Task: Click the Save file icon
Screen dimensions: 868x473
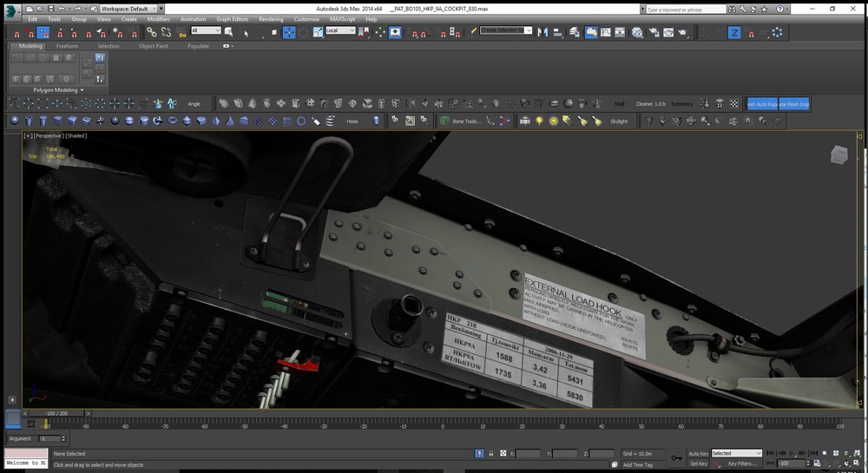Action: click(51, 8)
